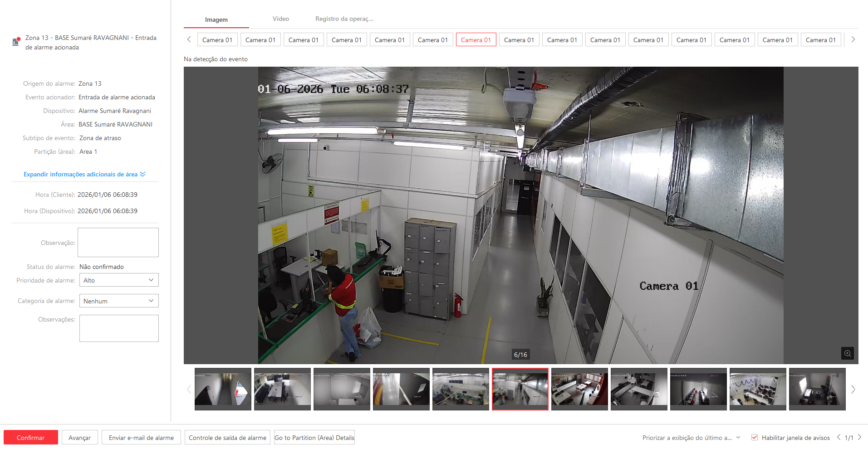This screenshot has width=868, height=449.
Task: Click the zoom magnifier icon on image
Action: click(x=847, y=353)
